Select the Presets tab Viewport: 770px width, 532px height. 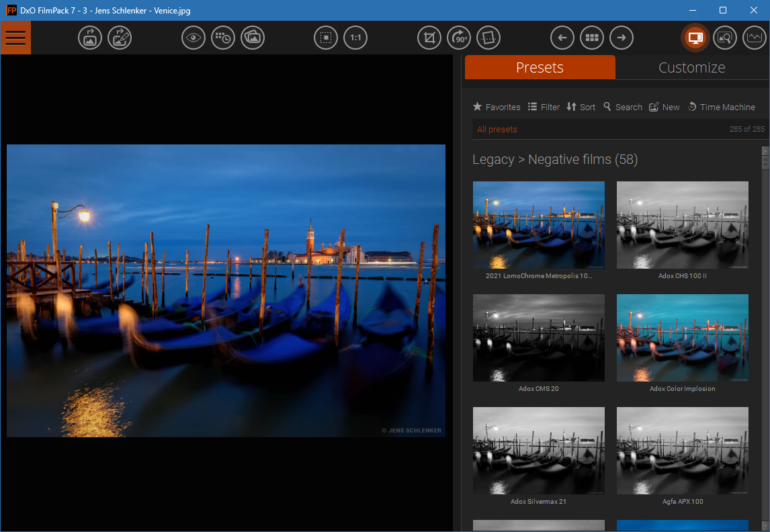(540, 67)
